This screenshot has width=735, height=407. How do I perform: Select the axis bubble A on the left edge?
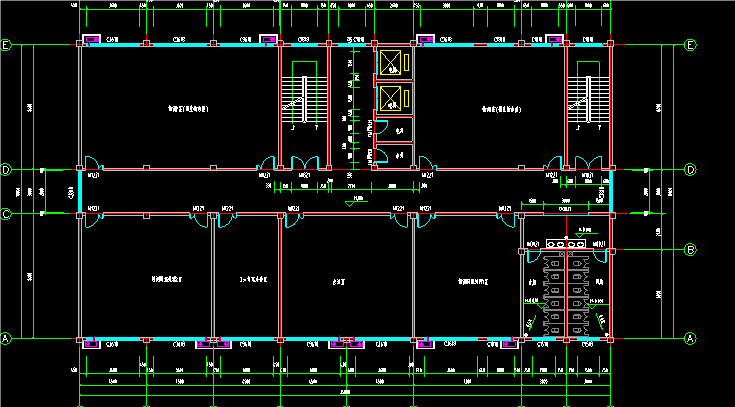[6, 338]
